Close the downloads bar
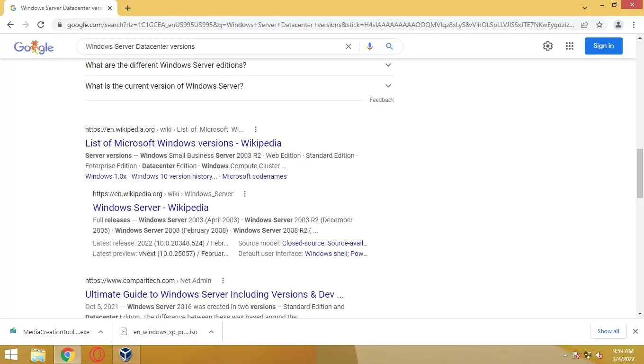This screenshot has width=644, height=364. point(635,331)
